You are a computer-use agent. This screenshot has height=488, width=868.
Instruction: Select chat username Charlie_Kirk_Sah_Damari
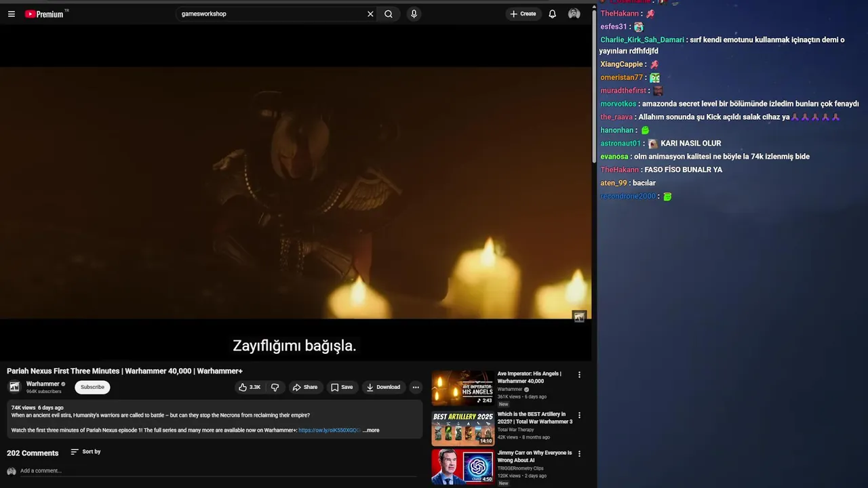click(642, 40)
